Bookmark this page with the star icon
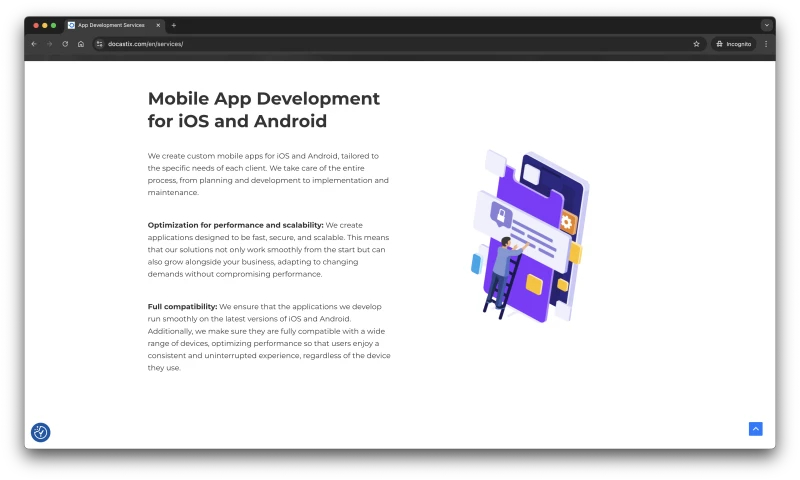The image size is (800, 480). point(696,44)
